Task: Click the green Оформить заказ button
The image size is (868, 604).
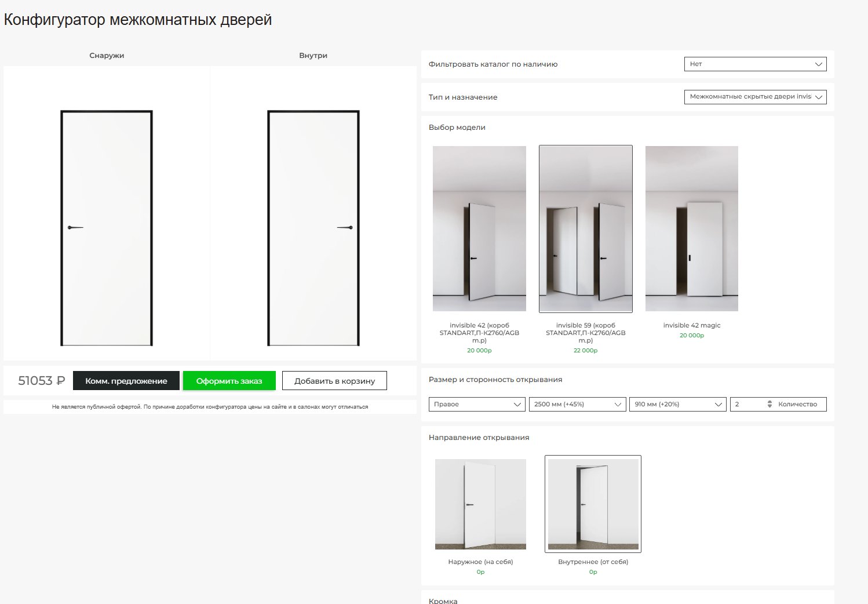Action: (229, 381)
